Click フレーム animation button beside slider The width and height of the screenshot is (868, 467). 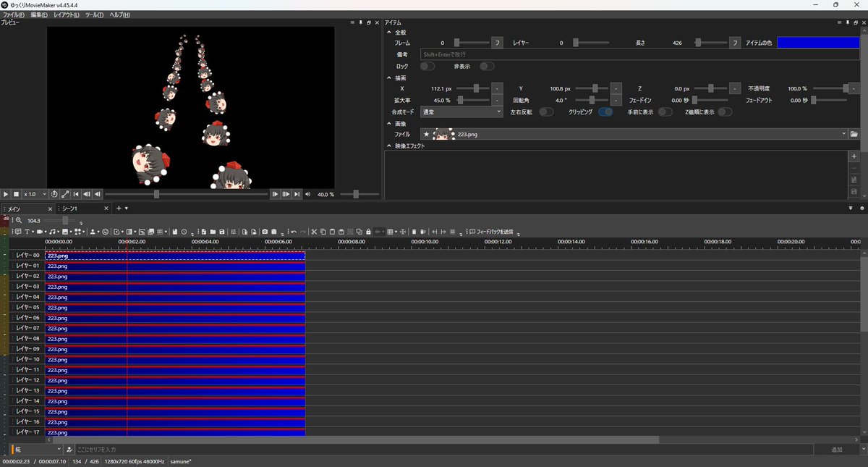tap(497, 43)
